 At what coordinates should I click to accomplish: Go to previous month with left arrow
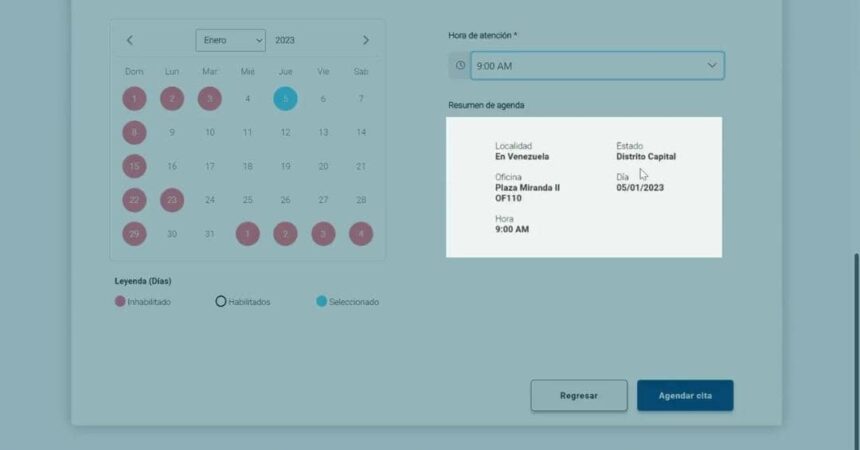tap(130, 40)
